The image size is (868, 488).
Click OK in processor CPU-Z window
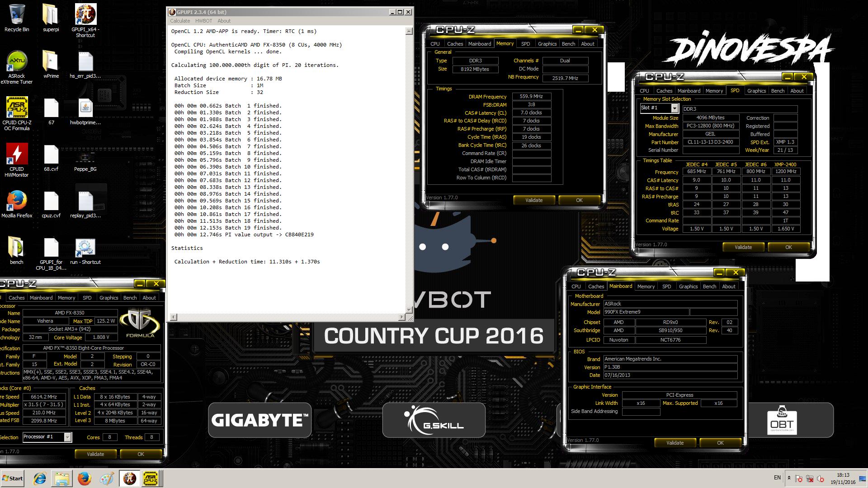(x=141, y=454)
